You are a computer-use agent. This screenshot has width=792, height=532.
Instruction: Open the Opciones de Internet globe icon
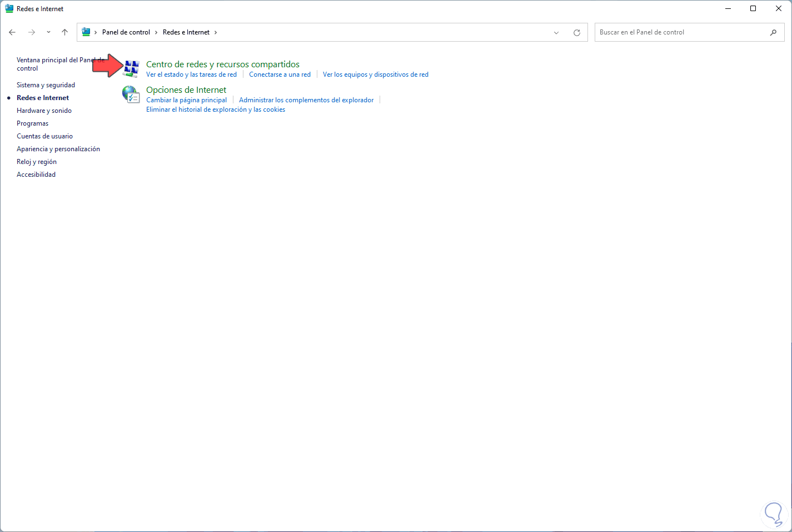coord(131,95)
